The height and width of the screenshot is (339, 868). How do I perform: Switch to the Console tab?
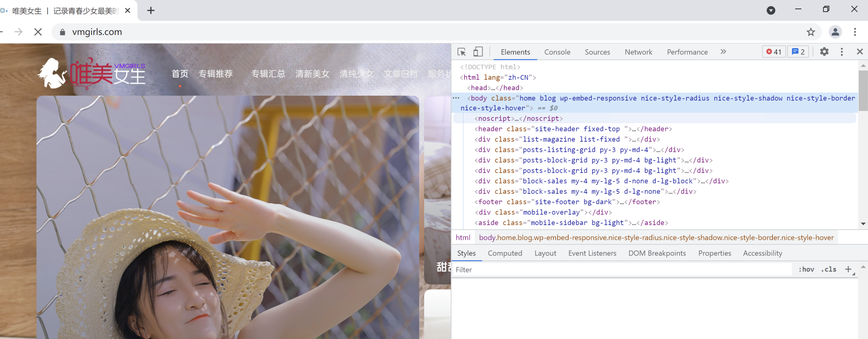(557, 52)
